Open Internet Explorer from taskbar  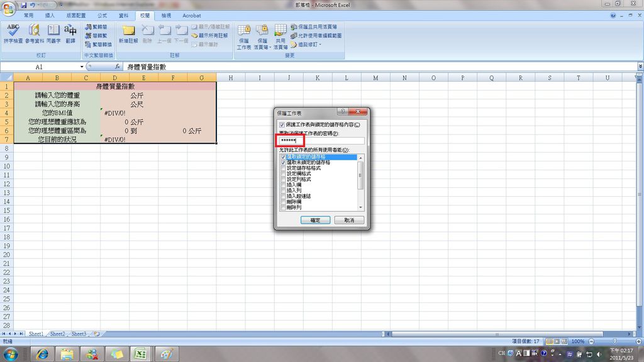tap(42, 354)
